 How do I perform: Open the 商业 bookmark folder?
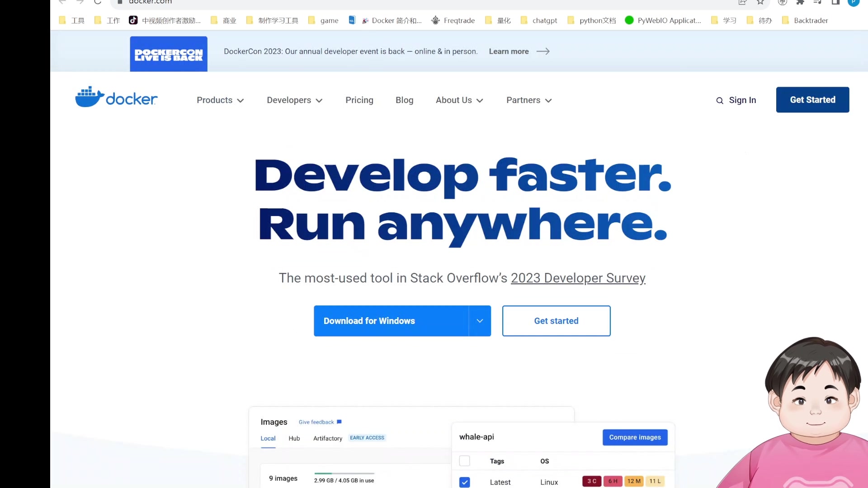[x=224, y=20]
